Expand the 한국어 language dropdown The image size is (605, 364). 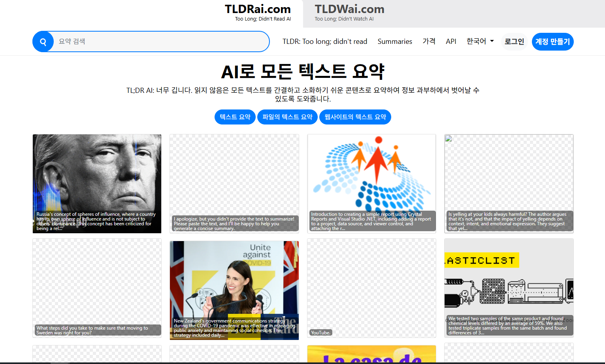point(480,41)
